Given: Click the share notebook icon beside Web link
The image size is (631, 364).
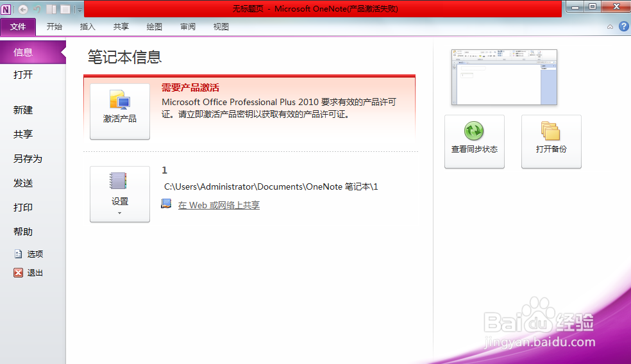Looking at the screenshot, I should [166, 204].
